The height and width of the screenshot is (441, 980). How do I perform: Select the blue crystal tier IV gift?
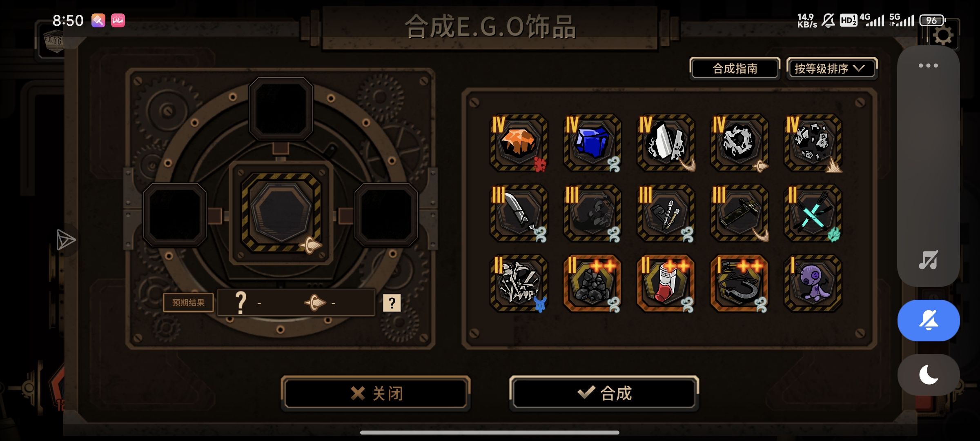(592, 143)
